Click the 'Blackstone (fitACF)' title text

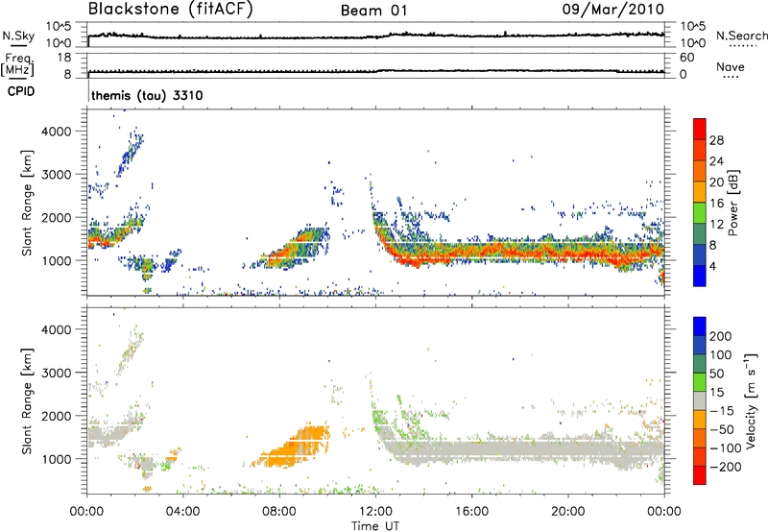(170, 9)
